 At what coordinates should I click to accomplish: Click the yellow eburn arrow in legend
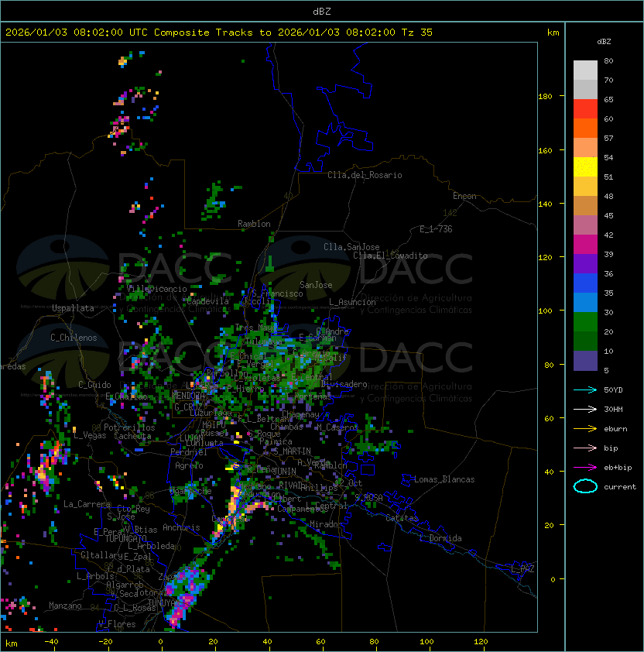tap(585, 429)
